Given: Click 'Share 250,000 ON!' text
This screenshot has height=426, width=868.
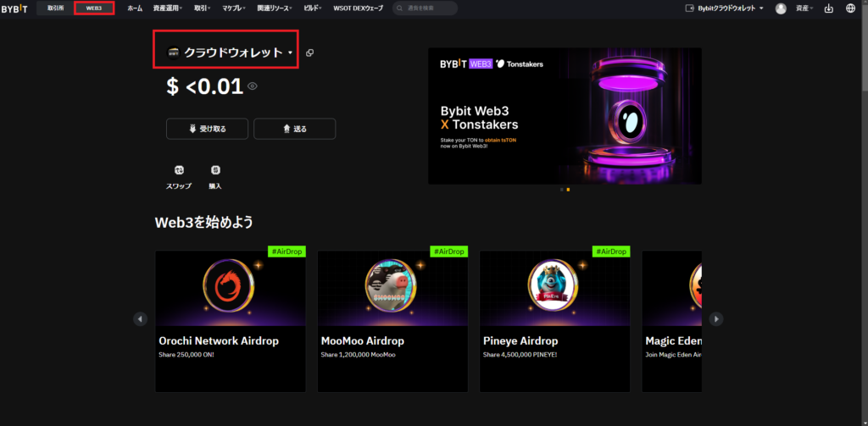Looking at the screenshot, I should [186, 355].
